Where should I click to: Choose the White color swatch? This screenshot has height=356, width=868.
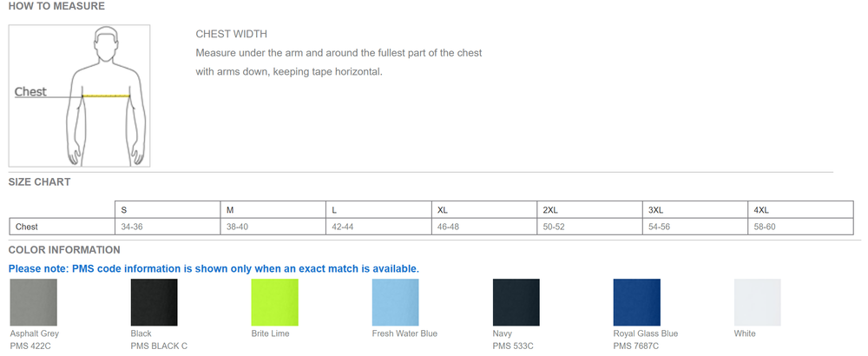pos(757,301)
